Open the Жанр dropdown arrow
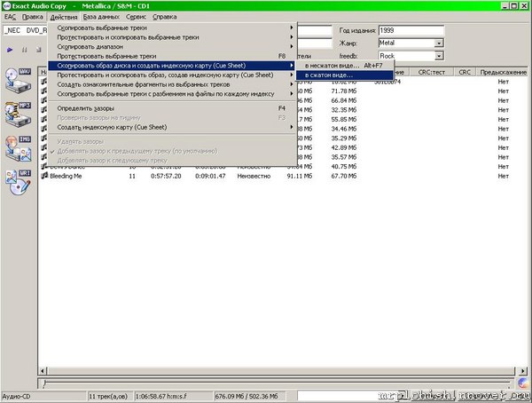The width and height of the screenshot is (532, 403). pos(439,43)
